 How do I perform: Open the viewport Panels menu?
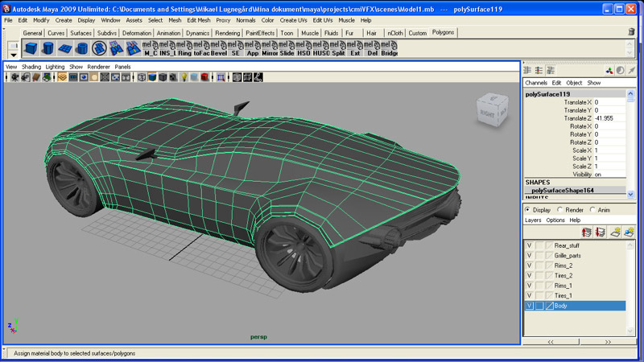[x=122, y=67]
